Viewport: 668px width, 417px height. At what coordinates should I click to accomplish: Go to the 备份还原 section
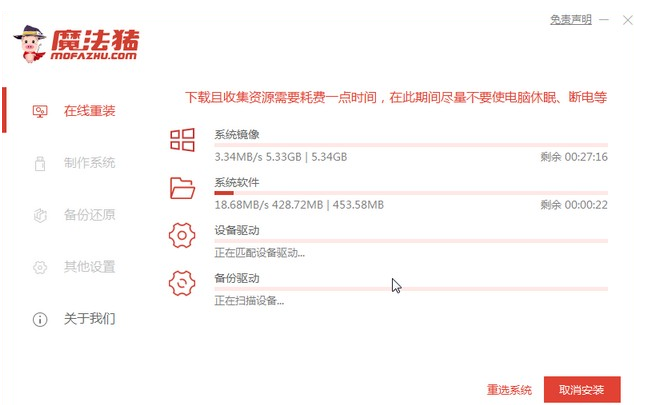[89, 215]
